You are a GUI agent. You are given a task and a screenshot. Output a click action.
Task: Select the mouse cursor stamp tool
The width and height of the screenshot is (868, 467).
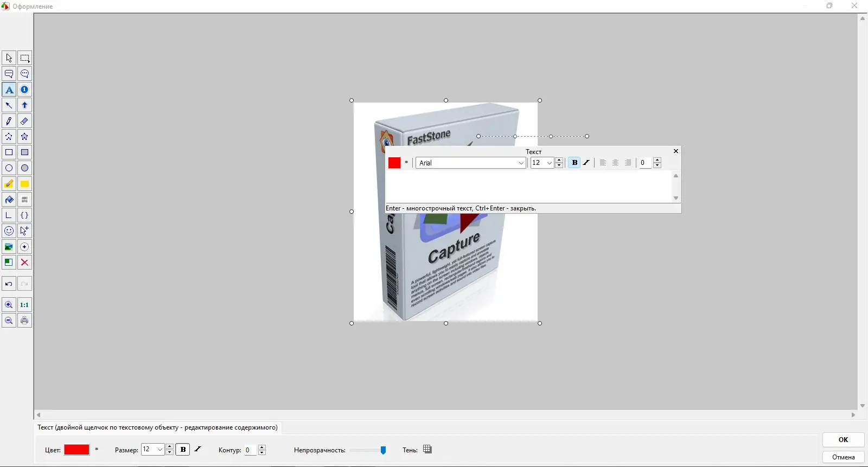(x=24, y=231)
